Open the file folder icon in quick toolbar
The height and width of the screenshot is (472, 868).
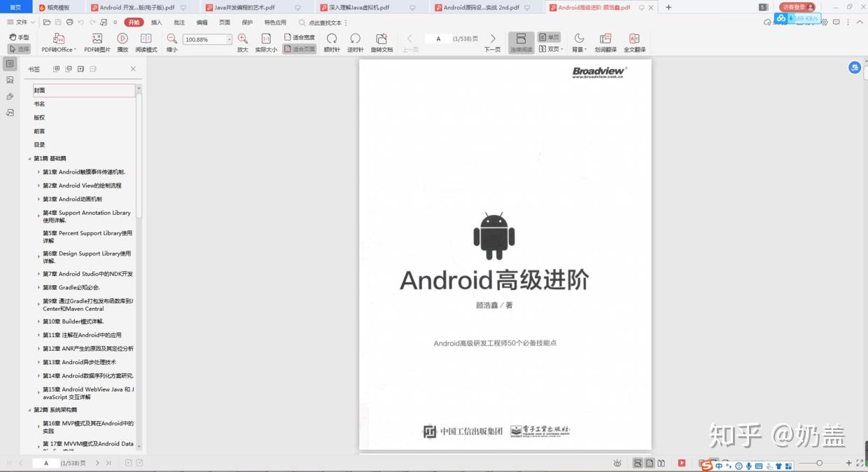pos(47,22)
